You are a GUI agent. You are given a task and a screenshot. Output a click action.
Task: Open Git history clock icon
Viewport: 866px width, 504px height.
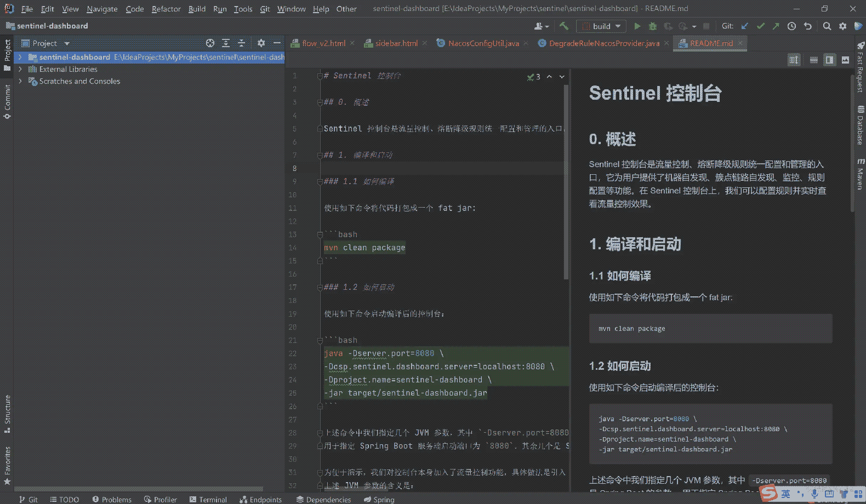(x=791, y=26)
